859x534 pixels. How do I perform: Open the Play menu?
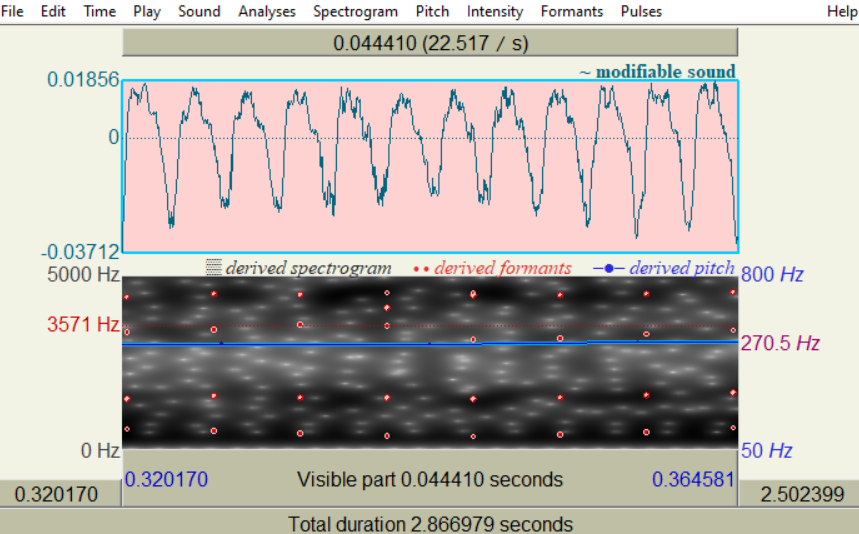click(147, 11)
